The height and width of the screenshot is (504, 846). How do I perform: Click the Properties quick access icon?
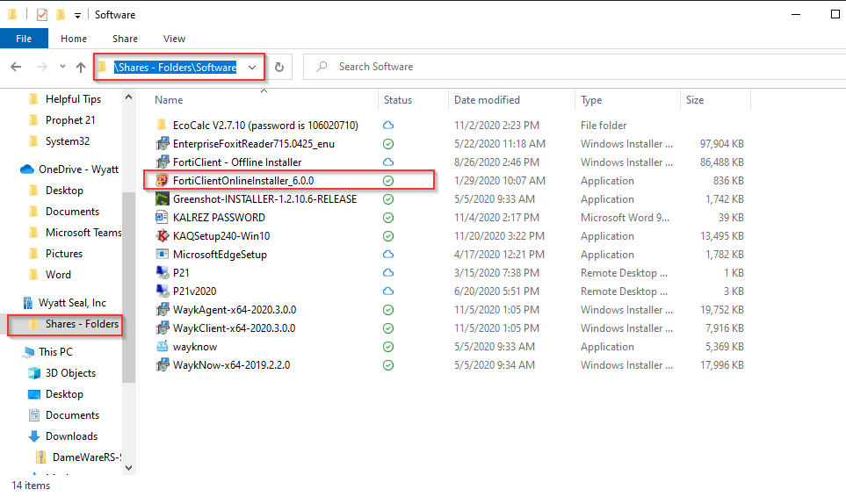[x=42, y=15]
